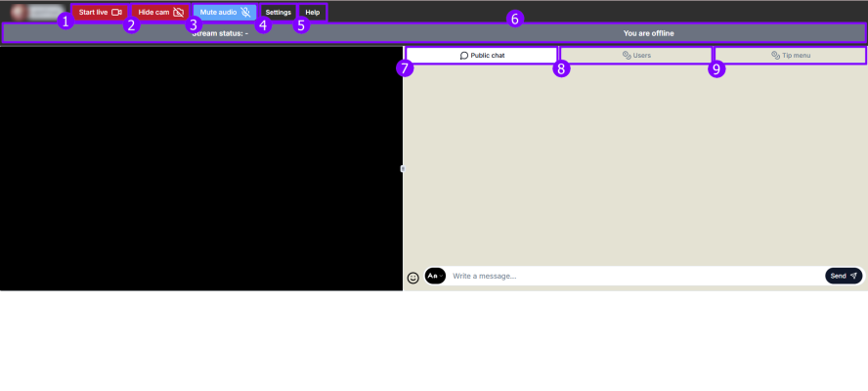Viewport: 868px width, 391px height.
Task: Click the divider handle between video and chat
Action: [403, 168]
